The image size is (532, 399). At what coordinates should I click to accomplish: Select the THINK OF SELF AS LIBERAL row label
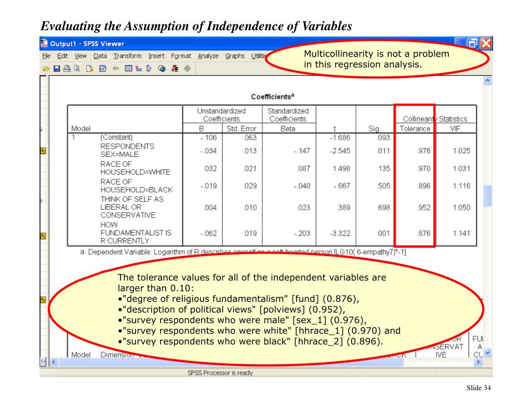point(132,207)
